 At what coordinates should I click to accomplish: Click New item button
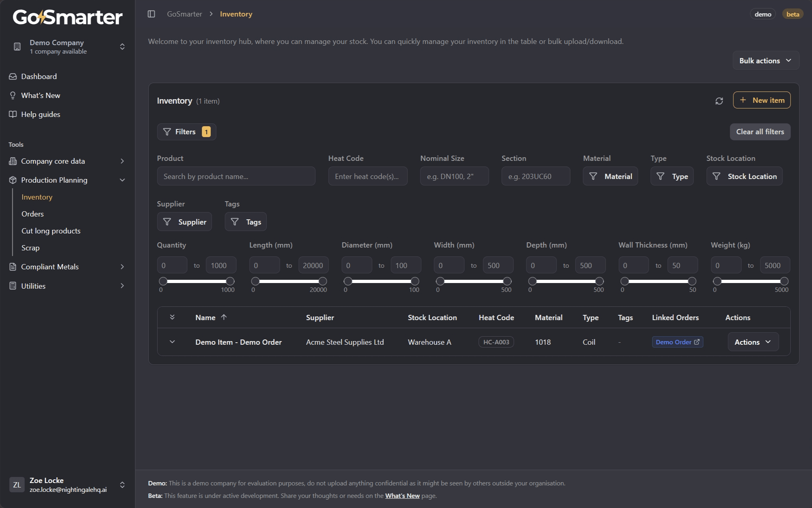pos(762,100)
